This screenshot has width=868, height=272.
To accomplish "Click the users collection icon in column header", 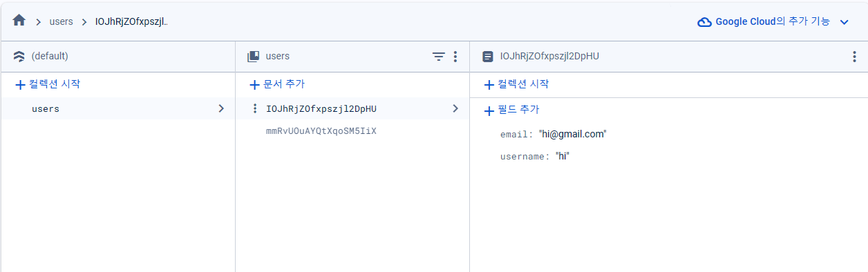I will pos(254,57).
